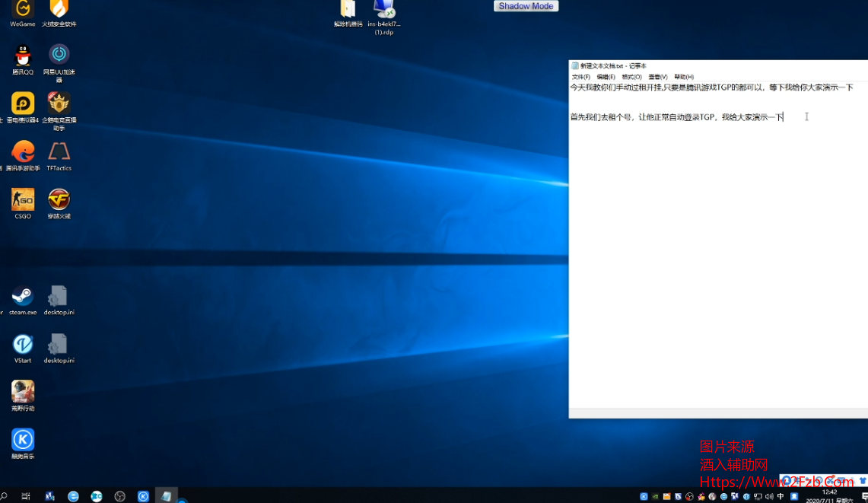Select the TFTactics desktop icon
This screenshot has height=503, width=868.
(59, 156)
